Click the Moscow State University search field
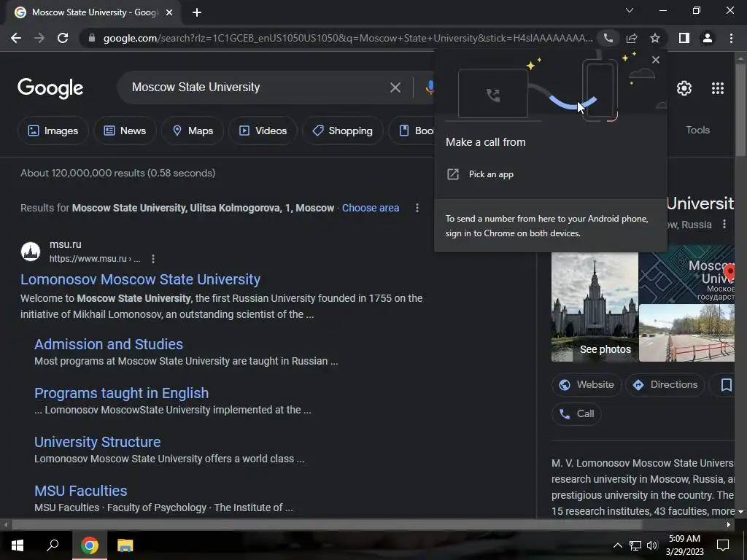The image size is (747, 560). (258, 87)
